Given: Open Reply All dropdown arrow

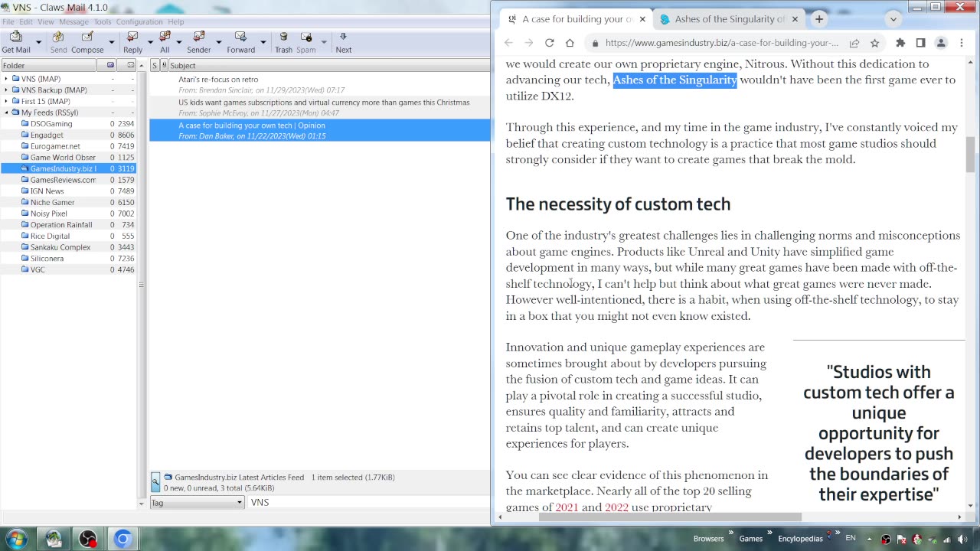Looking at the screenshot, I should click(178, 42).
